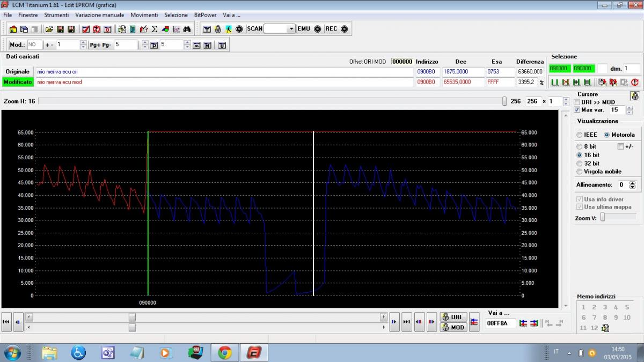644x362 pixels.
Task: Select the IEEE radio button
Action: coord(580,135)
